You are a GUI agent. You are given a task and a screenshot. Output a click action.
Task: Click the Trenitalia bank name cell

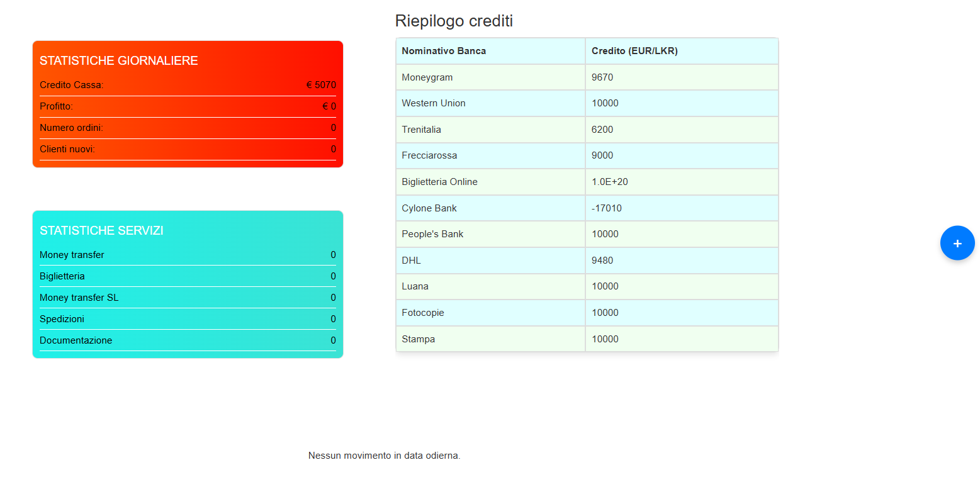tap(422, 130)
